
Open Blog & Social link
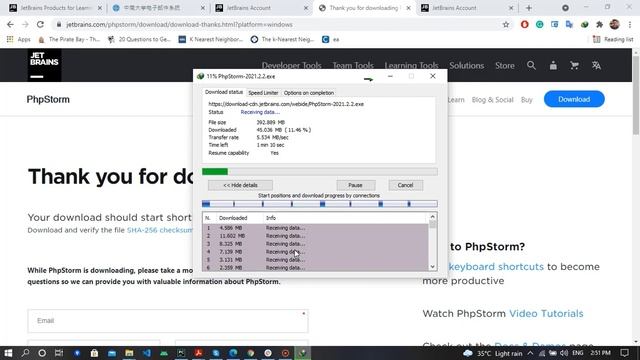tap(492, 100)
